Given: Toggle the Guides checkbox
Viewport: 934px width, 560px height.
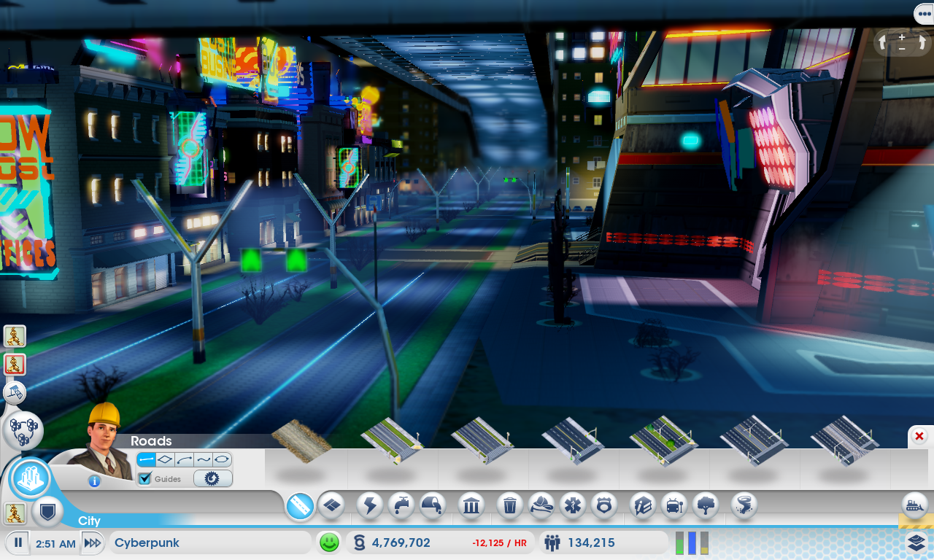Looking at the screenshot, I should [144, 479].
